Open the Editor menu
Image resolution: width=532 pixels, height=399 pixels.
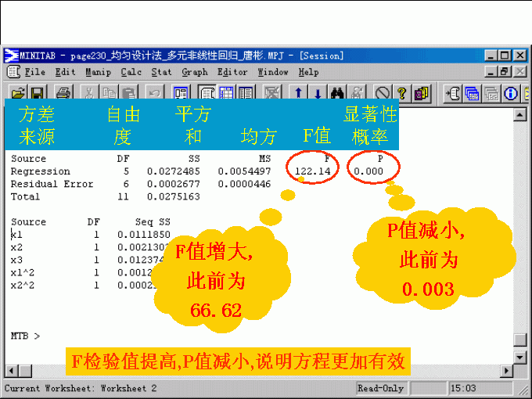coord(232,72)
